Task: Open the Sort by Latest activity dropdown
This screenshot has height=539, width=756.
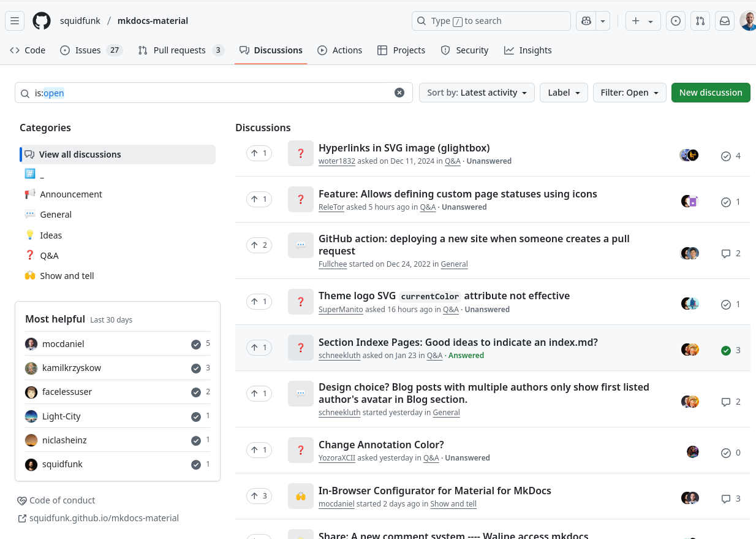Action: [477, 93]
